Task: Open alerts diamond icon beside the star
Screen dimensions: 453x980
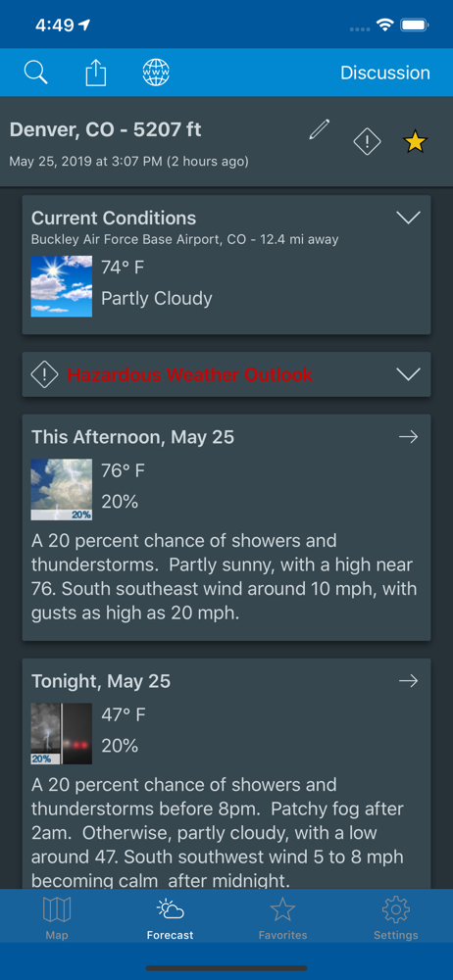Action: 368,142
